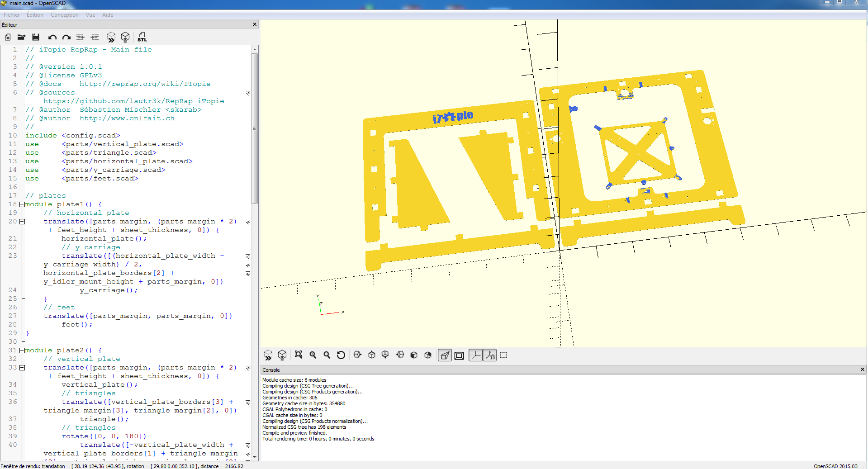Click the '// @version 1.0.1' comment line
This screenshot has width=868, height=469.
tap(64, 67)
